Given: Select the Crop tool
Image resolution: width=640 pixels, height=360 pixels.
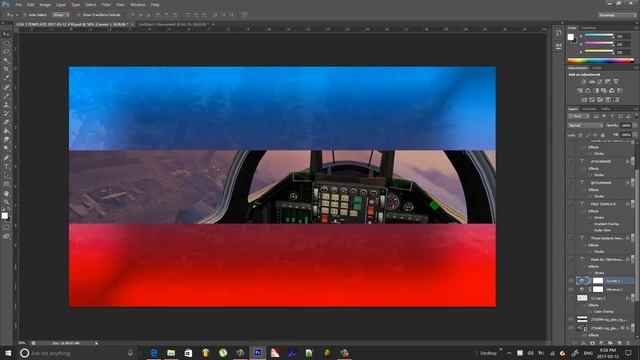Looking at the screenshot, I should pos(6,69).
